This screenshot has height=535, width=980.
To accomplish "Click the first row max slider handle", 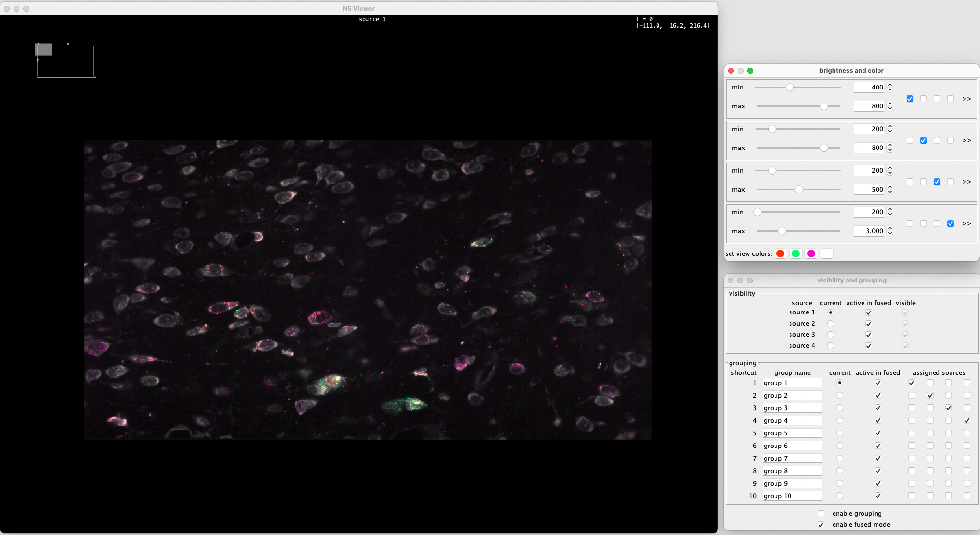I will point(824,106).
